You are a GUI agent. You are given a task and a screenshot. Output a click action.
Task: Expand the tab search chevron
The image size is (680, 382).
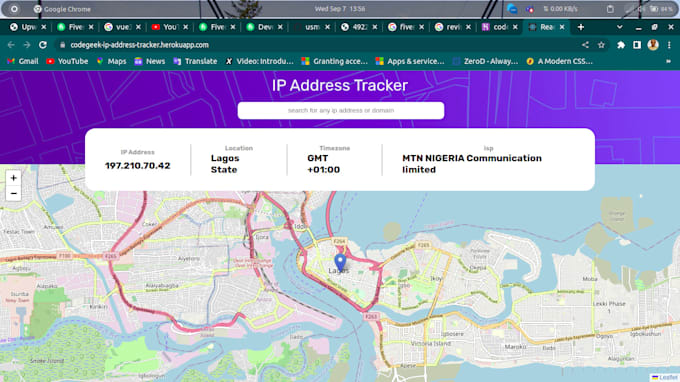620,27
